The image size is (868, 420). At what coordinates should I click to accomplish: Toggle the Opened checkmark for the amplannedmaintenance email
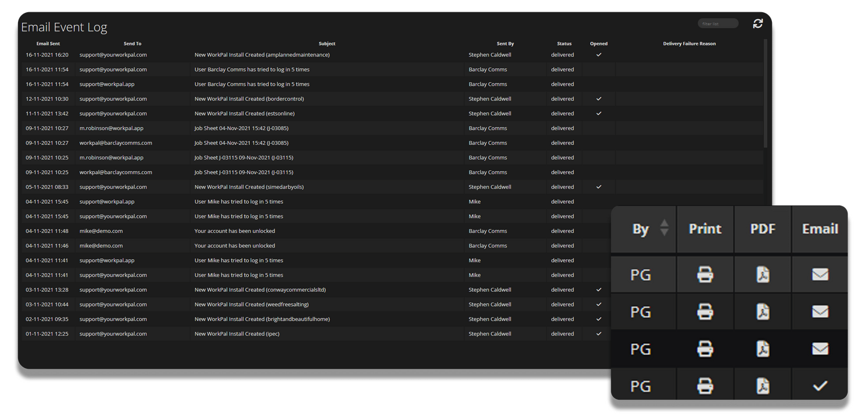(x=599, y=54)
